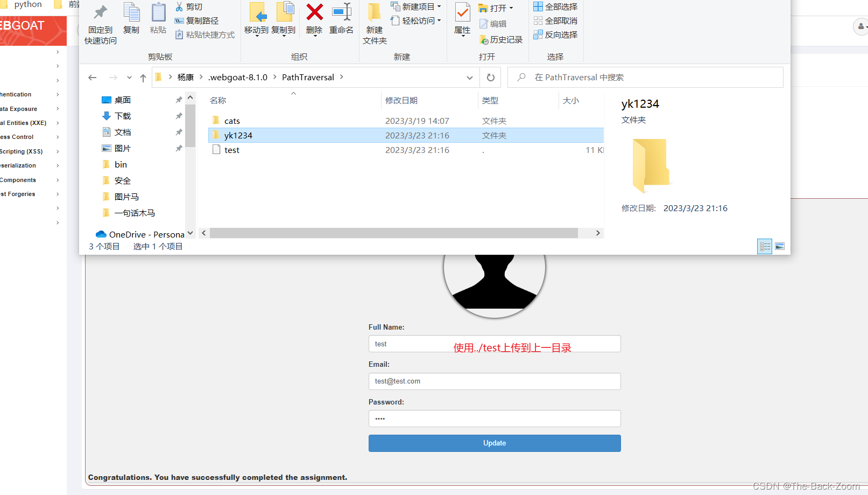Open the Move to (移动到) menu
Viewport: 868px width, 495px height.
[256, 20]
